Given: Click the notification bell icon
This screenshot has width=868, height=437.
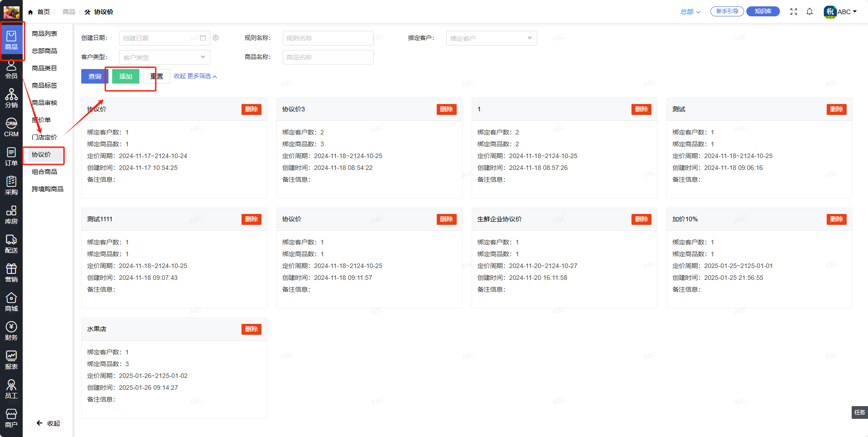Looking at the screenshot, I should click(809, 12).
